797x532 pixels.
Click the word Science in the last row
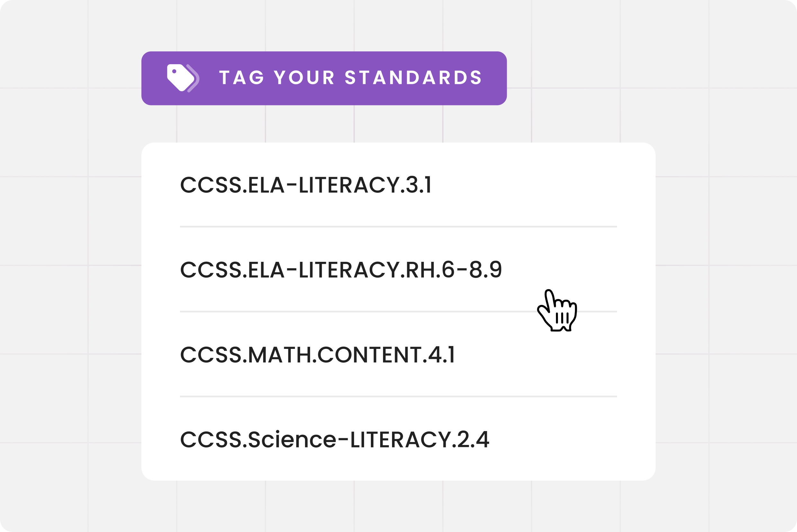pos(292,440)
